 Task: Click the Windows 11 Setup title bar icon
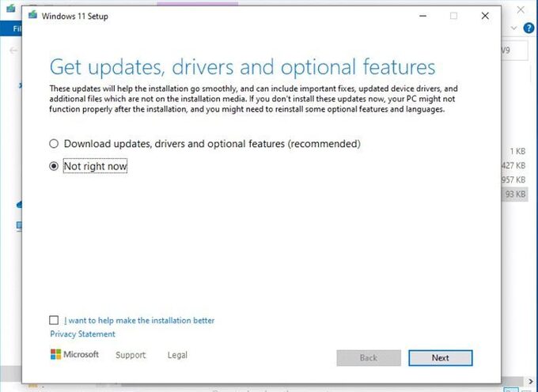tap(32, 15)
